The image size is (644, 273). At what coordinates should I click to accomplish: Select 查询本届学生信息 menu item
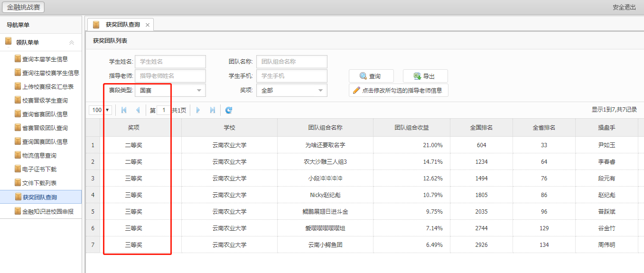(45, 59)
